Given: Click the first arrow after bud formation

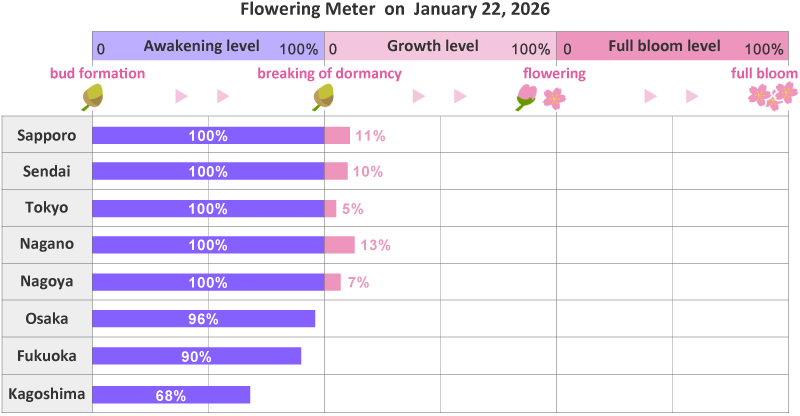Looking at the screenshot, I should [181, 96].
